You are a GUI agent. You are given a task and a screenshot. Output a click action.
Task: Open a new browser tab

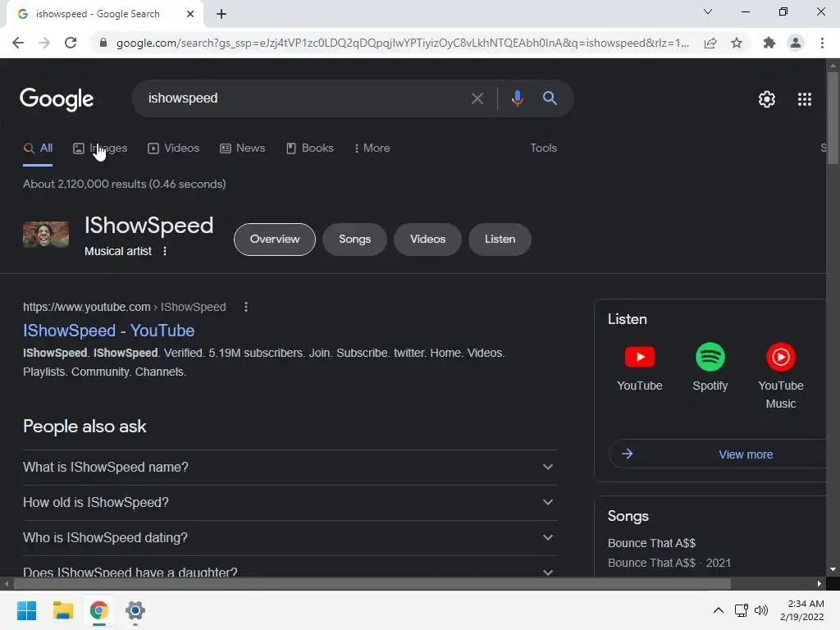pos(221,15)
